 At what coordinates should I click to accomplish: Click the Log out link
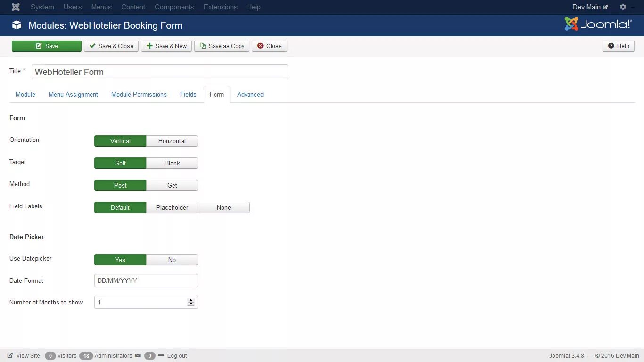(x=177, y=355)
